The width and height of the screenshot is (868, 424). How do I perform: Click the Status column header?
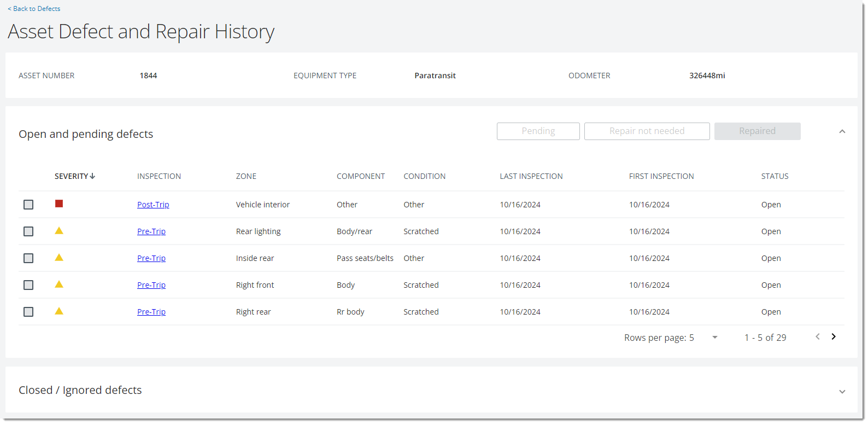(775, 176)
